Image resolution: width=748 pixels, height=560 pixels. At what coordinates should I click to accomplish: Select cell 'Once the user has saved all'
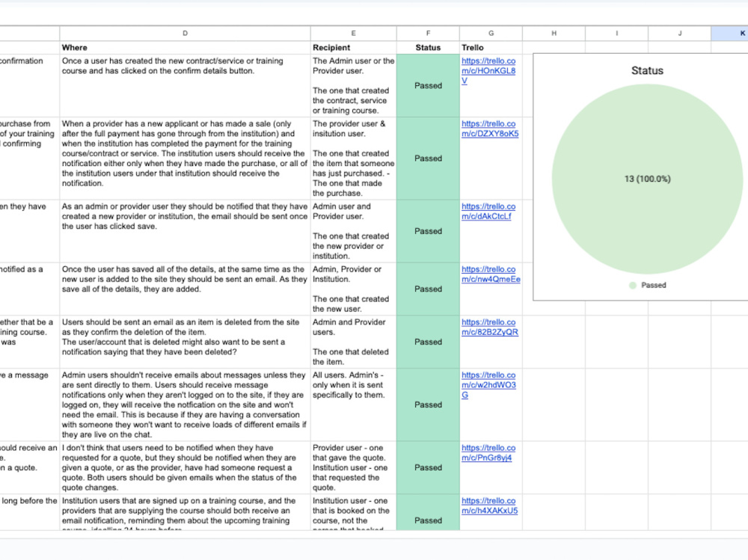pos(185,289)
